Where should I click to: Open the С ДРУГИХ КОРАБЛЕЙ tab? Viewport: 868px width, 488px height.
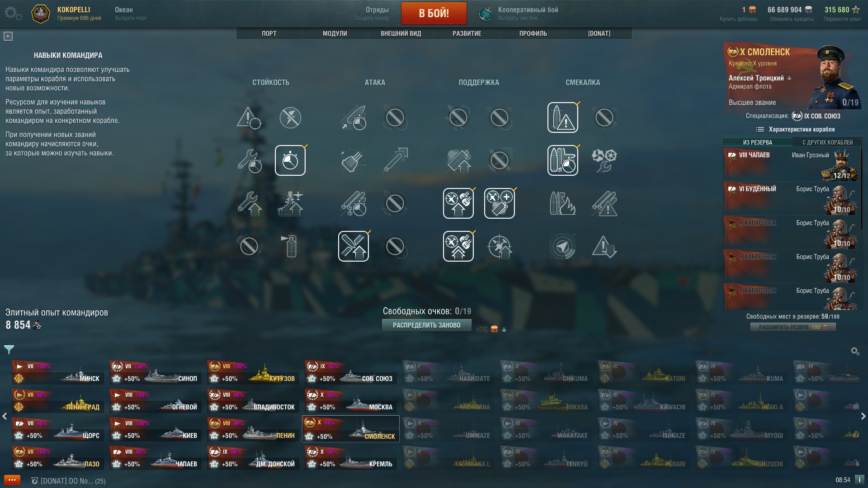(827, 142)
